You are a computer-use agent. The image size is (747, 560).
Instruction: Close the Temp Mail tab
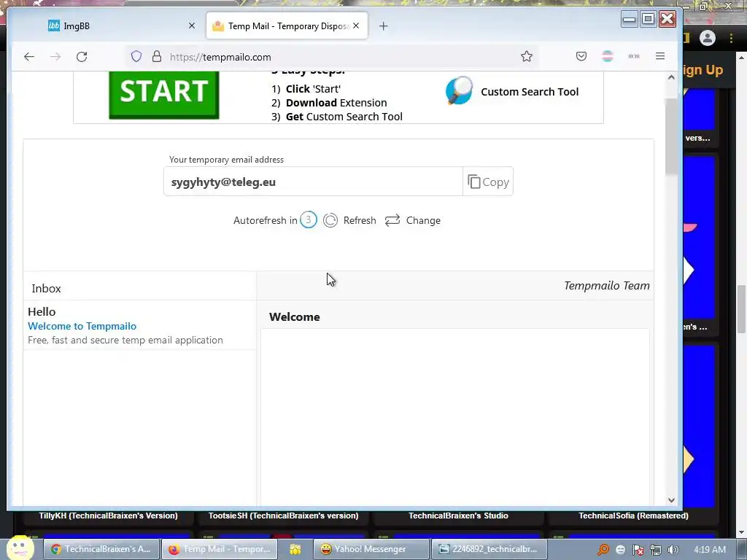point(356,26)
